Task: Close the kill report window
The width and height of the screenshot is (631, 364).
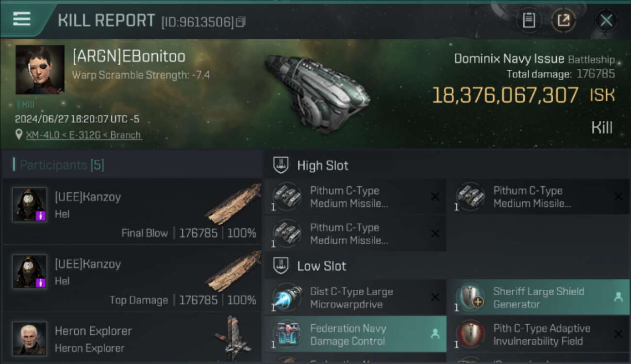Action: (x=606, y=20)
